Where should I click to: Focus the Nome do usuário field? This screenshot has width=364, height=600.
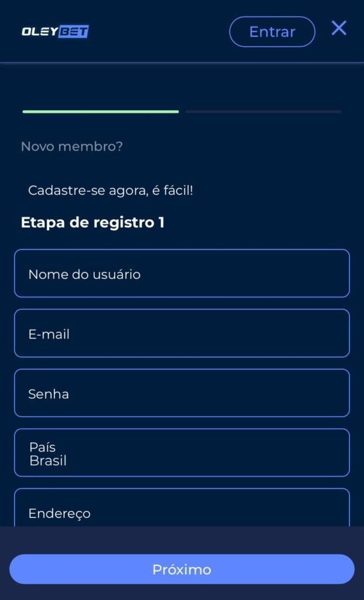pos(182,274)
